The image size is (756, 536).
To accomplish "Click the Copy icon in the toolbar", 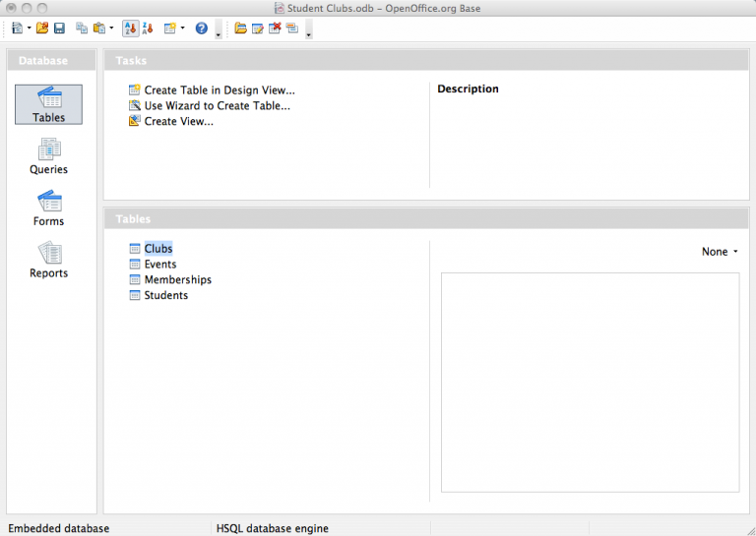I will click(82, 29).
